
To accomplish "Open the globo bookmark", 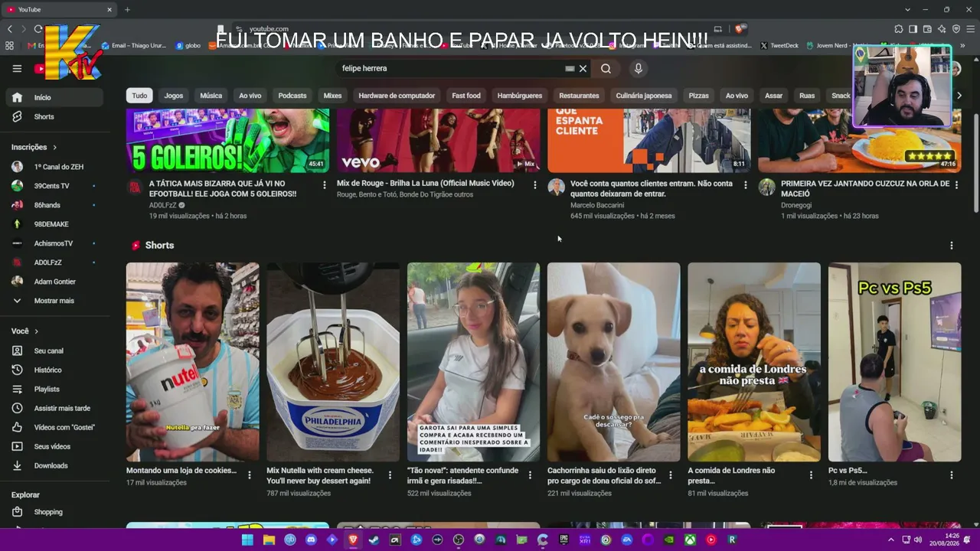I will 188,45.
